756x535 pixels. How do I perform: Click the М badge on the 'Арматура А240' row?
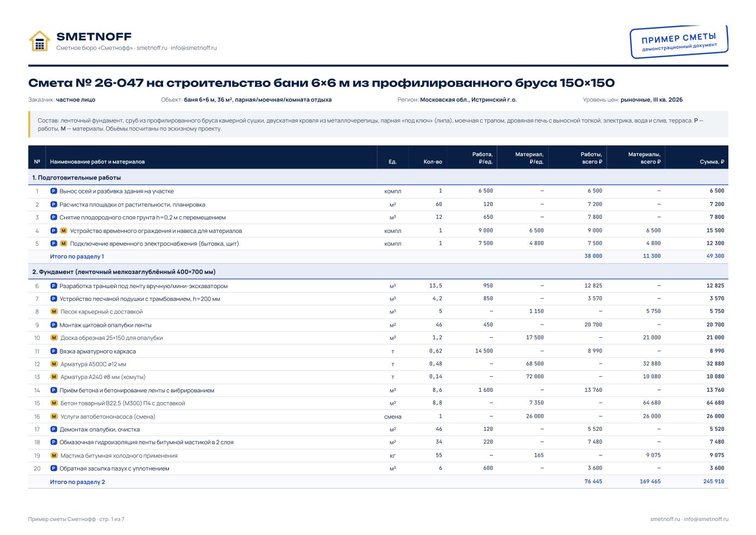(x=54, y=377)
